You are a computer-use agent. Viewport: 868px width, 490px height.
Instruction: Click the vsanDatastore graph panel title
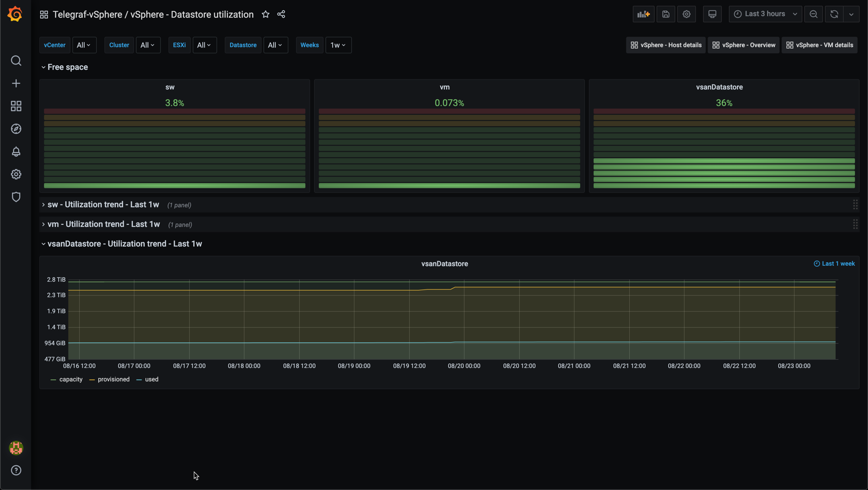(x=444, y=264)
